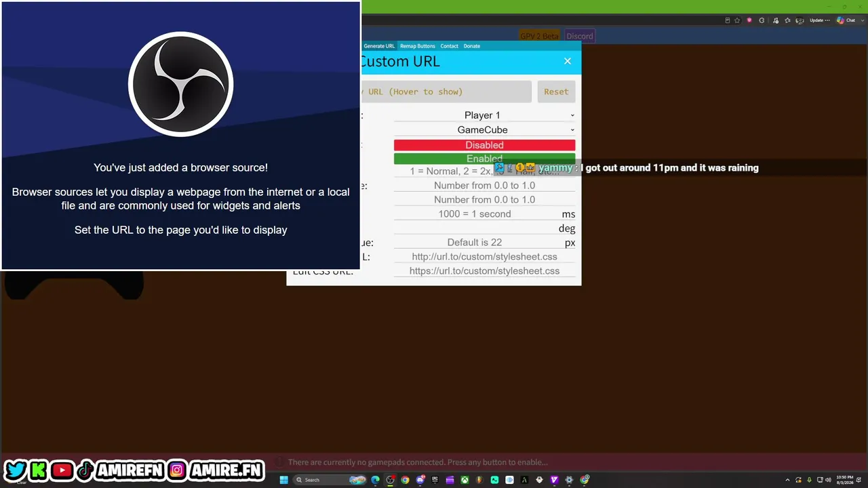
Task: Select the green Enabled option
Action: 484,159
